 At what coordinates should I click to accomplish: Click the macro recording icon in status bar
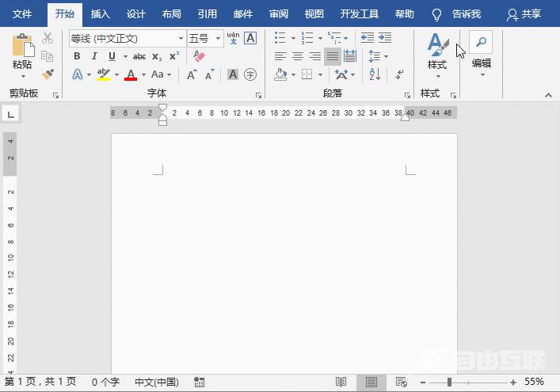pos(199,382)
